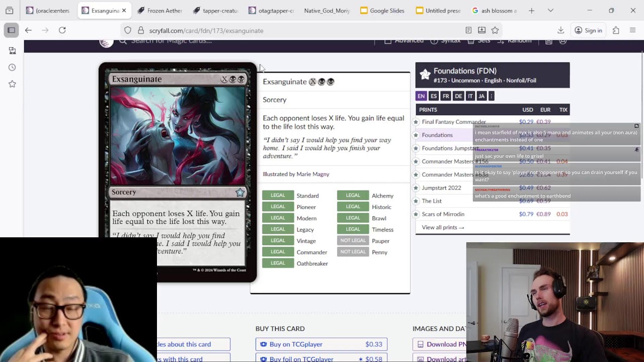644x362 pixels.
Task: Click the star icon beside The List
Action: pos(416,201)
